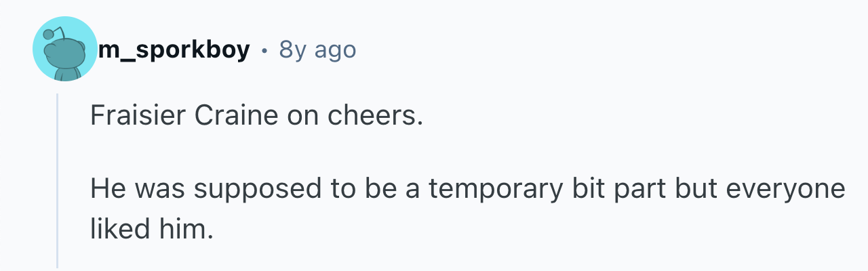Click the word "He" starting the second paragraph
The width and height of the screenshot is (868, 271).
[x=106, y=189]
